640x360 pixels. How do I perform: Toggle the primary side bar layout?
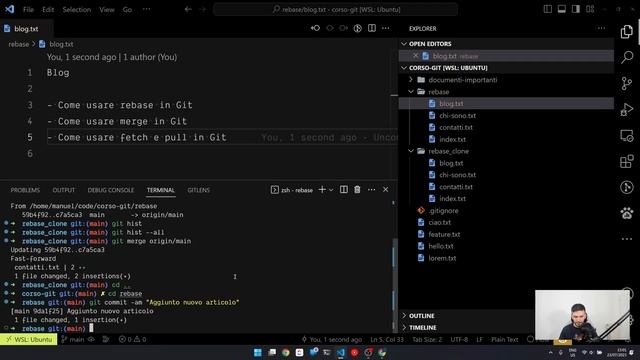tap(548, 9)
